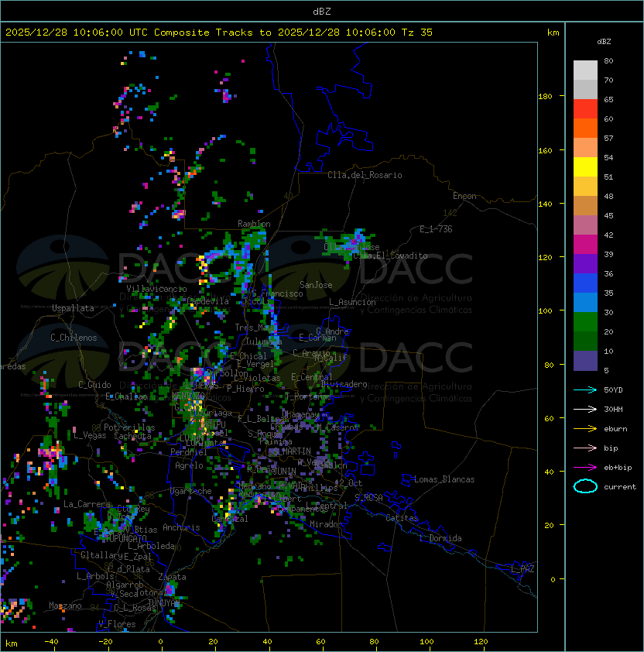Click the 'Ramblon' map label
644x652 pixels.
pos(254,224)
